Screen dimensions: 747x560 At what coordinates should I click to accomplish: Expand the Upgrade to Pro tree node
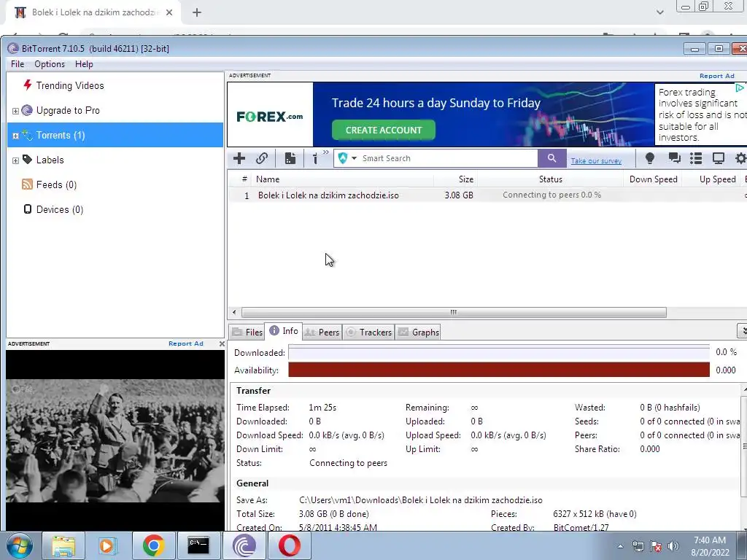tap(16, 111)
